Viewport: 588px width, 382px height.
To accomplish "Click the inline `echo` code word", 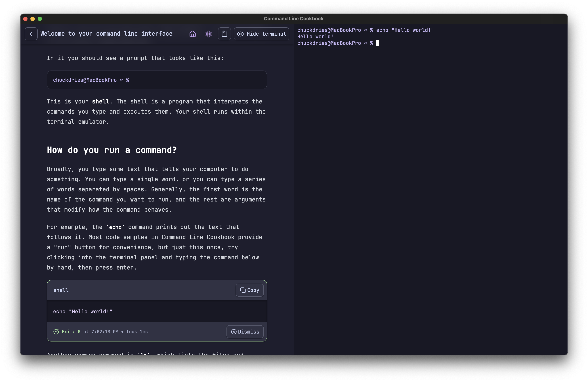I will (115, 227).
